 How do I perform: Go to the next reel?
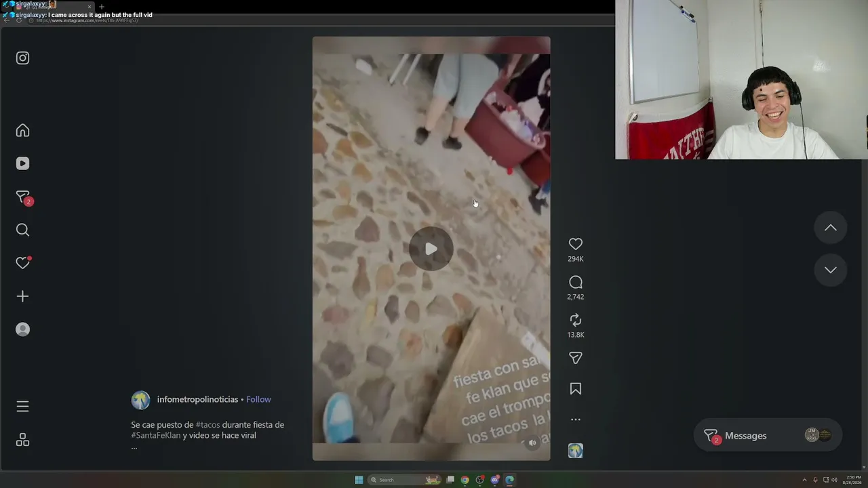[x=831, y=270]
